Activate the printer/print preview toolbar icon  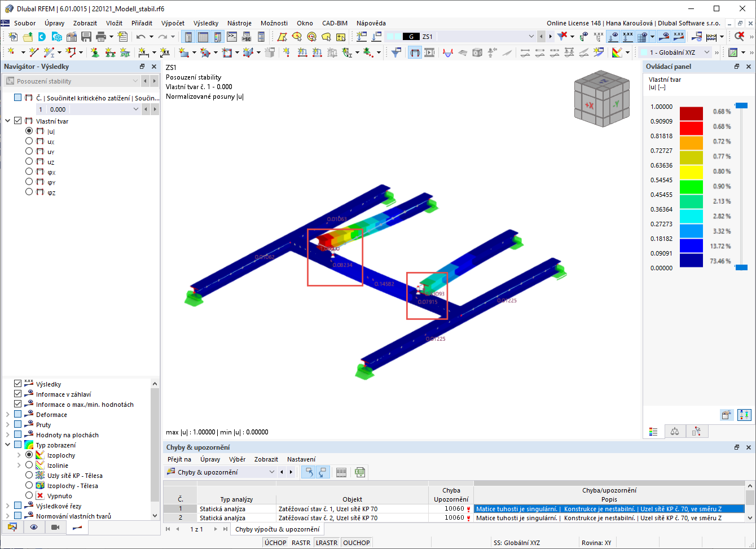(102, 36)
